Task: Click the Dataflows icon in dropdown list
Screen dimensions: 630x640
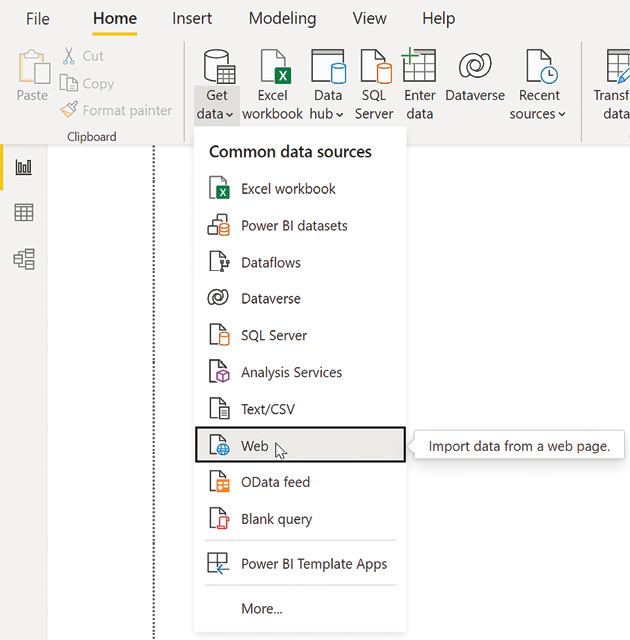Action: 219,262
